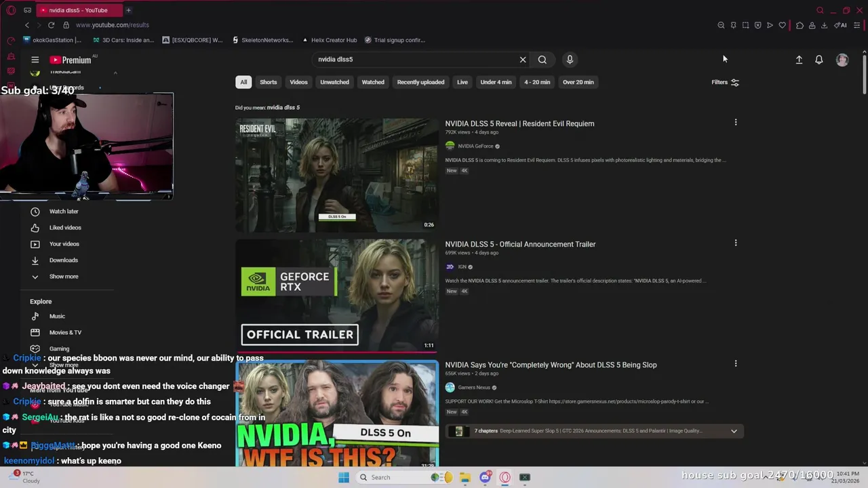Screen dimensions: 868x488
Task: Select the 4 - 20 min filter chip
Action: click(x=537, y=82)
